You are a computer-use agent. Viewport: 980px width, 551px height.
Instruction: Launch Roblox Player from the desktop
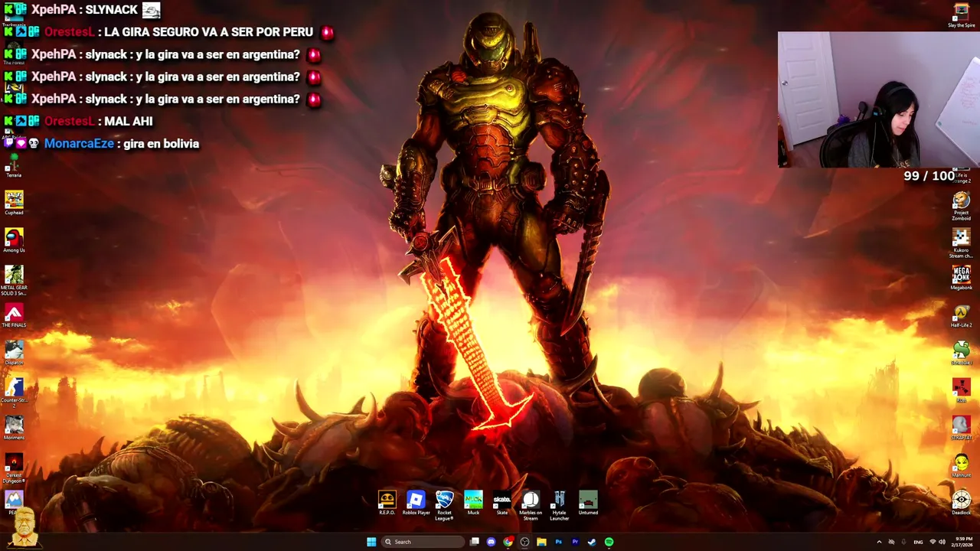[x=416, y=503]
